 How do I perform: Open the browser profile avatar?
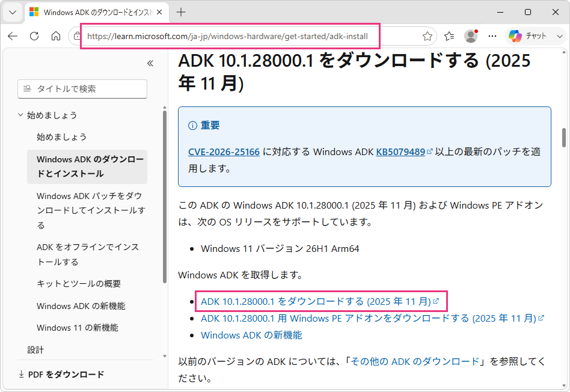coord(471,36)
